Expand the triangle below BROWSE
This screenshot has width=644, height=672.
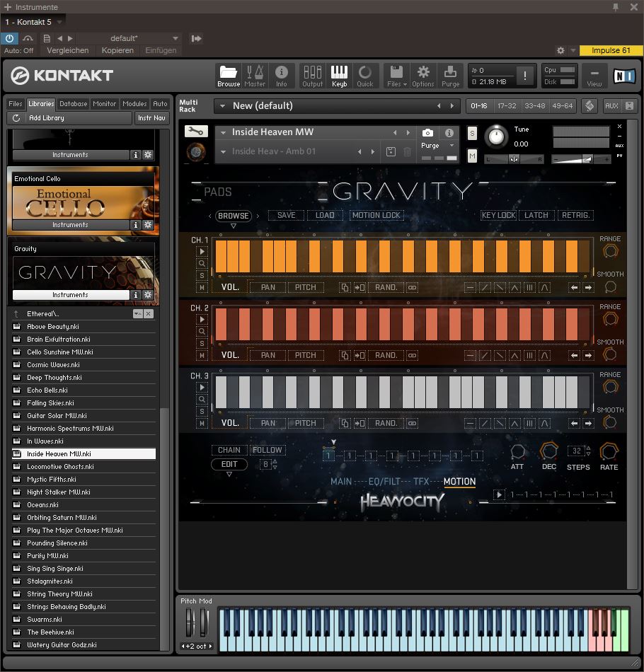click(234, 226)
